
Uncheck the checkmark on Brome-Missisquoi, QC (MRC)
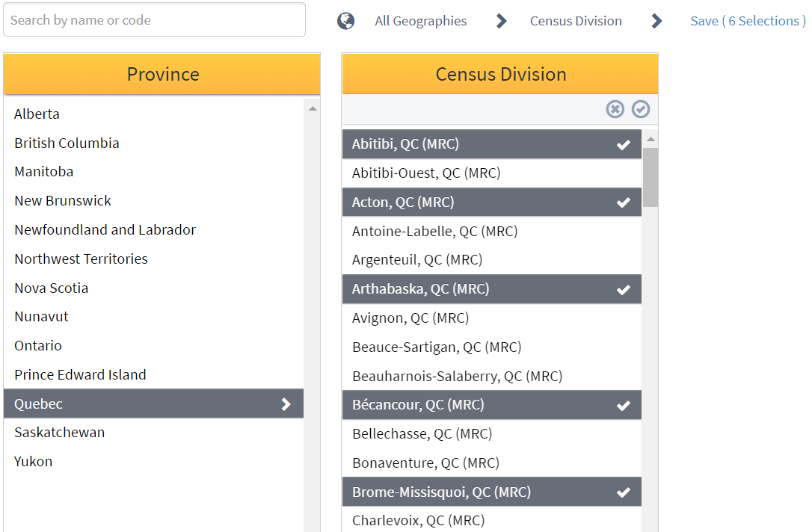pyautogui.click(x=624, y=492)
